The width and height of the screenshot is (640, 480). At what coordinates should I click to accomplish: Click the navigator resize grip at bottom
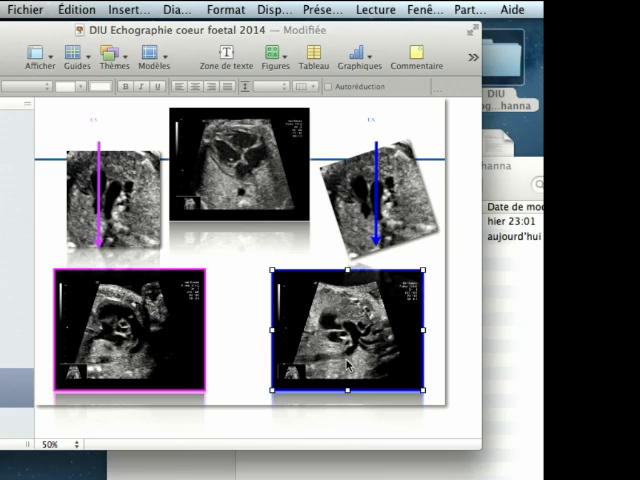click(x=27, y=444)
